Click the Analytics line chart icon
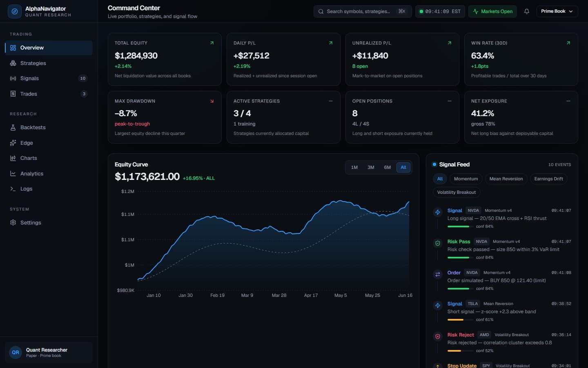The width and height of the screenshot is (588, 368). pyautogui.click(x=13, y=174)
